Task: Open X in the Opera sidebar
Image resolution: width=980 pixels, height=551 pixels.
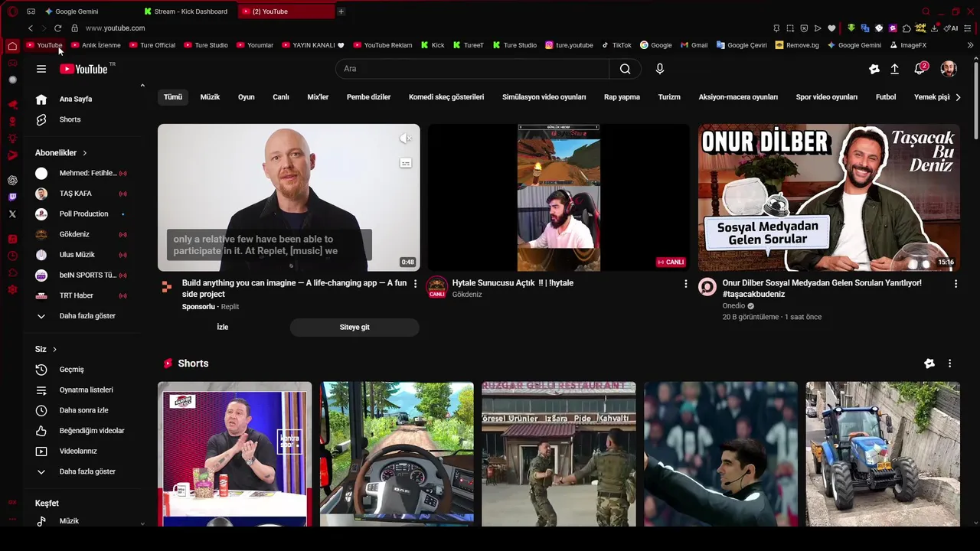Action: pyautogui.click(x=12, y=214)
